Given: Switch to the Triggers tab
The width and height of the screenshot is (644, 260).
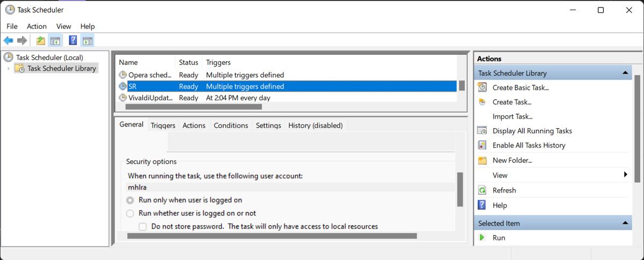Looking at the screenshot, I should (163, 125).
